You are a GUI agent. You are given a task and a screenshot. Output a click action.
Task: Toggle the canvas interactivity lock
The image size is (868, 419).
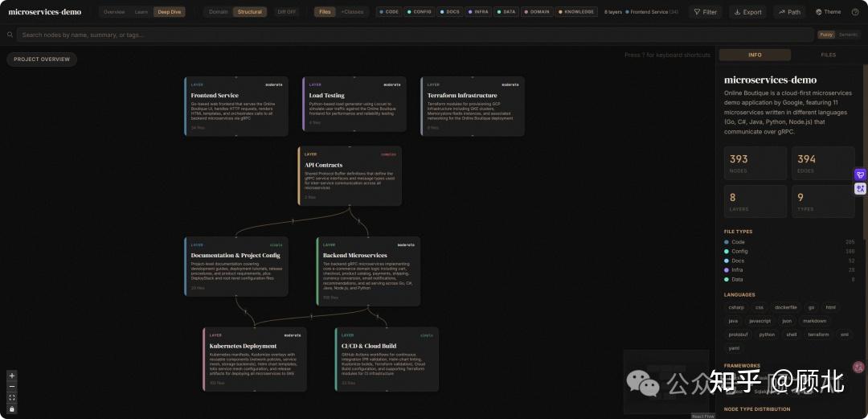pos(12,409)
